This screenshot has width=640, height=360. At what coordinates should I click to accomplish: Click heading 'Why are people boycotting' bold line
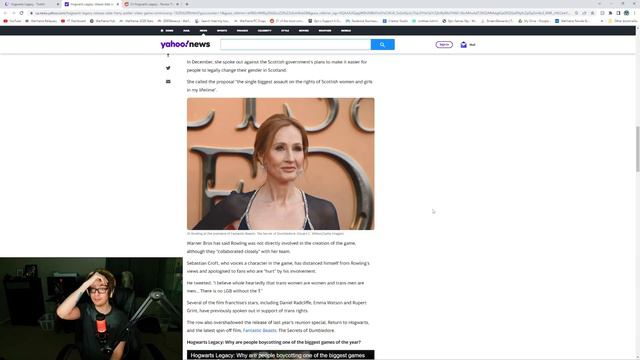point(274,342)
